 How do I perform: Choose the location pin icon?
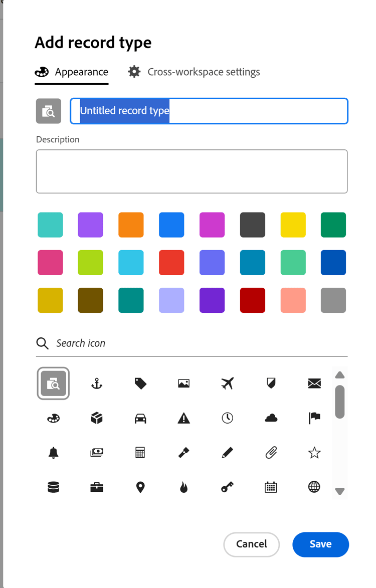click(140, 487)
